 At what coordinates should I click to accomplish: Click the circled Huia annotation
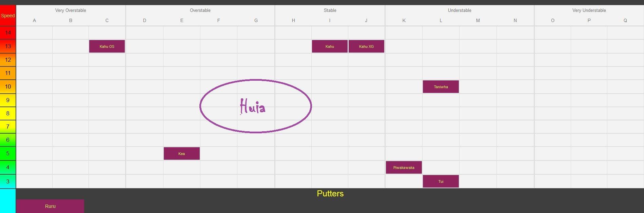click(256, 106)
